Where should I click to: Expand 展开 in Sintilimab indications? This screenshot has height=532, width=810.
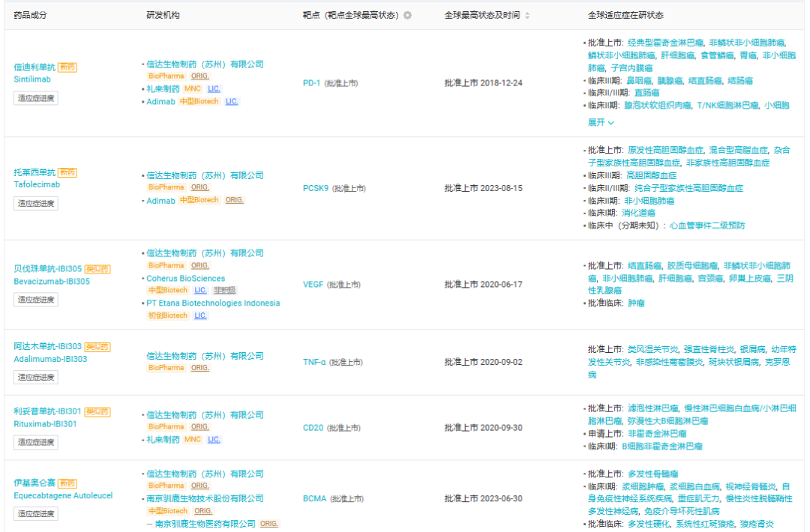pos(601,122)
